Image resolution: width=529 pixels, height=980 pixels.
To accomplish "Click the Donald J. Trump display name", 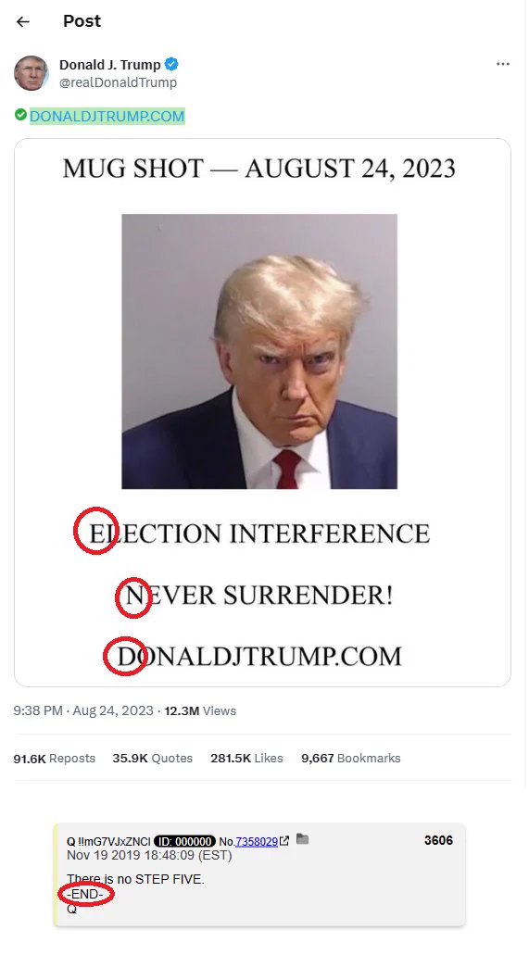I will [x=110, y=64].
